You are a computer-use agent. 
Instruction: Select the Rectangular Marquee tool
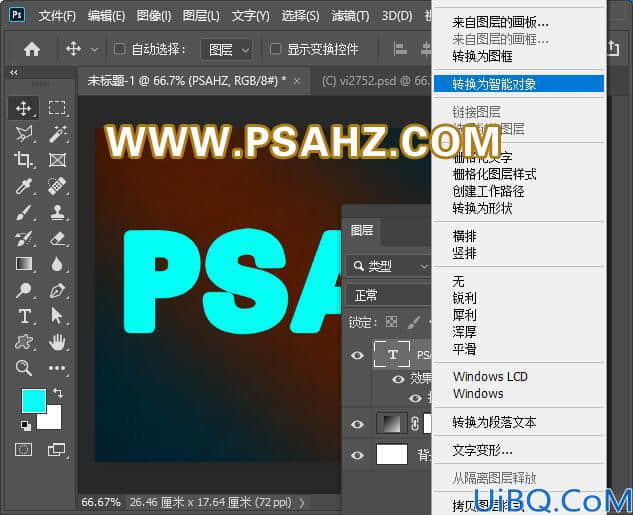[57, 108]
